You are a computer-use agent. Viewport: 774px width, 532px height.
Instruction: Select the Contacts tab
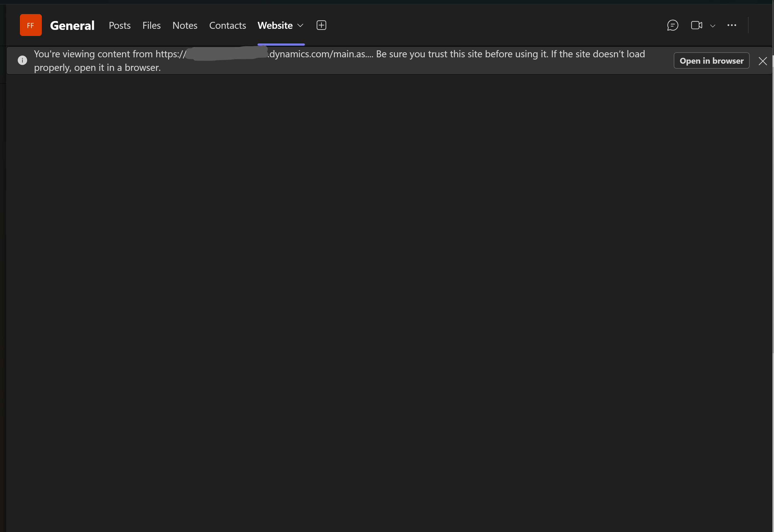227,25
